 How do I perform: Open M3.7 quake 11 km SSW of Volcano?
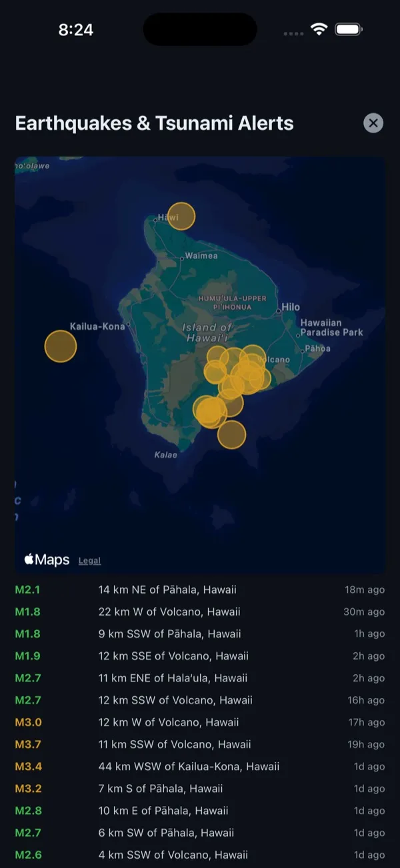tap(199, 744)
